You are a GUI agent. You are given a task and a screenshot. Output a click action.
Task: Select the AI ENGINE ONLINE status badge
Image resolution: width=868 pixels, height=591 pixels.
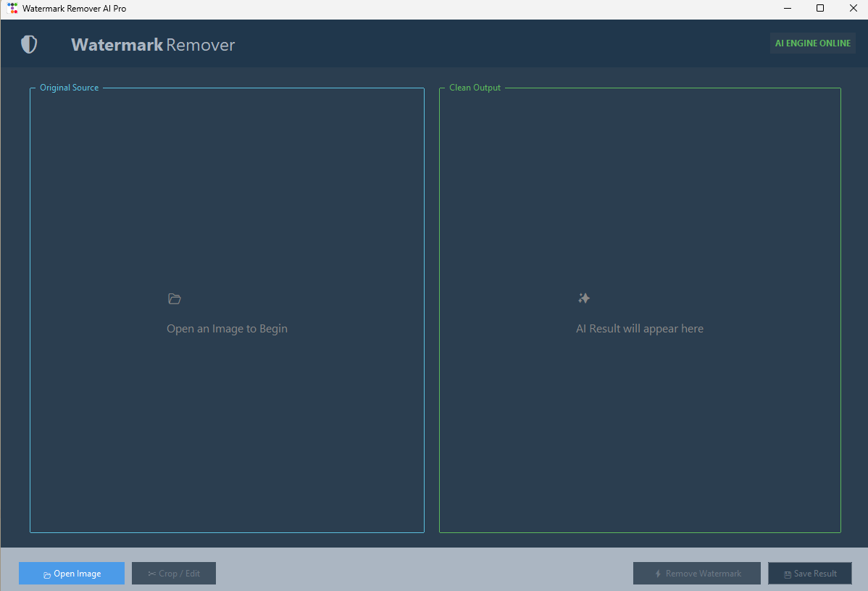[x=812, y=43]
